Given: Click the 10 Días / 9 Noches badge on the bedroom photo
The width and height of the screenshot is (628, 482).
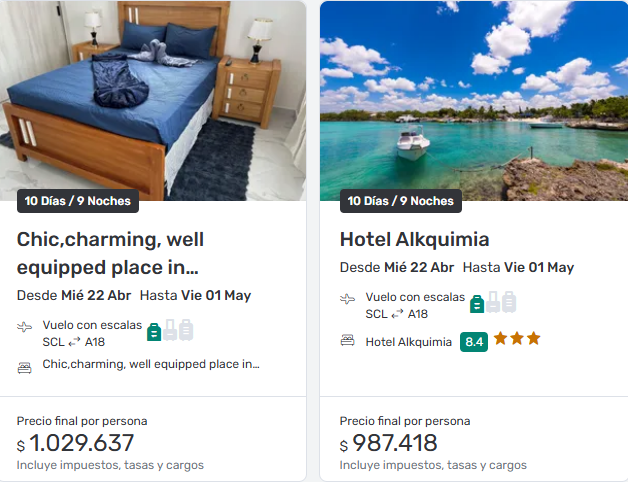Looking at the screenshot, I should coord(78,201).
